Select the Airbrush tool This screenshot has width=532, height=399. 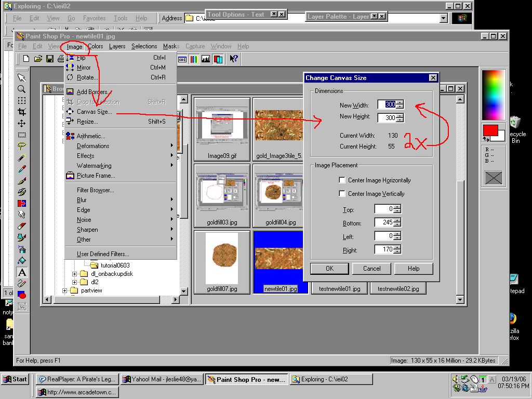point(22,249)
